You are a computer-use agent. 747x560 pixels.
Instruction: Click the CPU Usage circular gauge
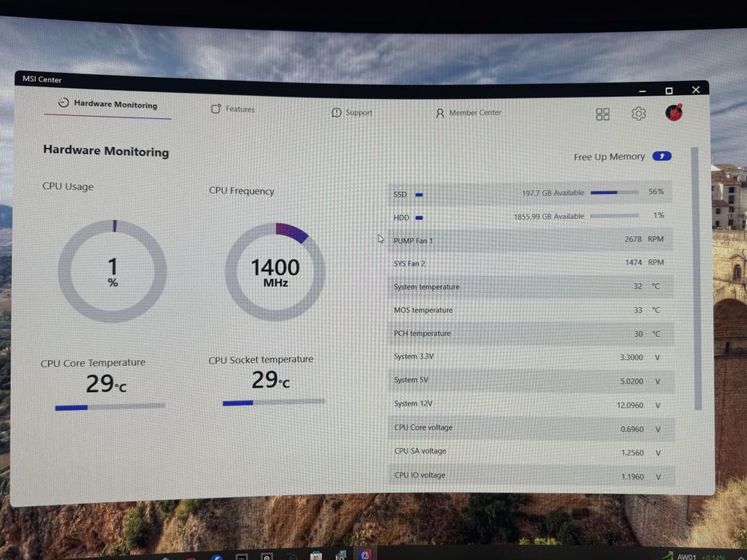coord(112,271)
